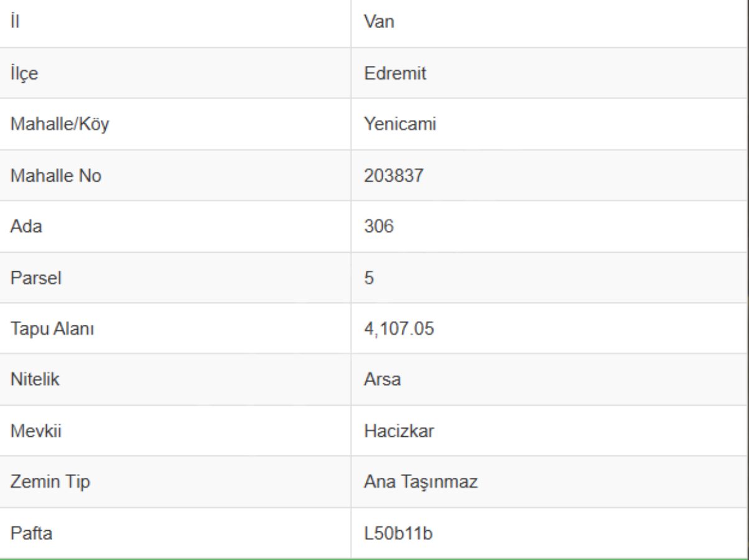The height and width of the screenshot is (560, 749).
Task: Click the Hacizkar location value
Action: pyautogui.click(x=390, y=432)
